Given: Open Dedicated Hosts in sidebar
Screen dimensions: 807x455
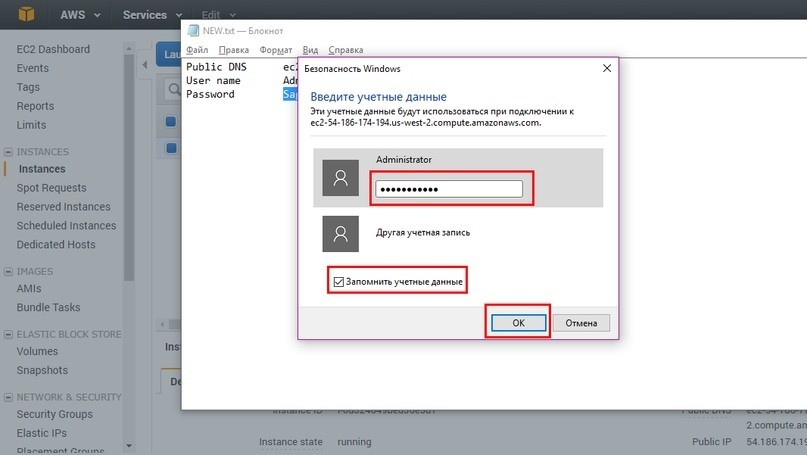Looking at the screenshot, I should tap(56, 244).
